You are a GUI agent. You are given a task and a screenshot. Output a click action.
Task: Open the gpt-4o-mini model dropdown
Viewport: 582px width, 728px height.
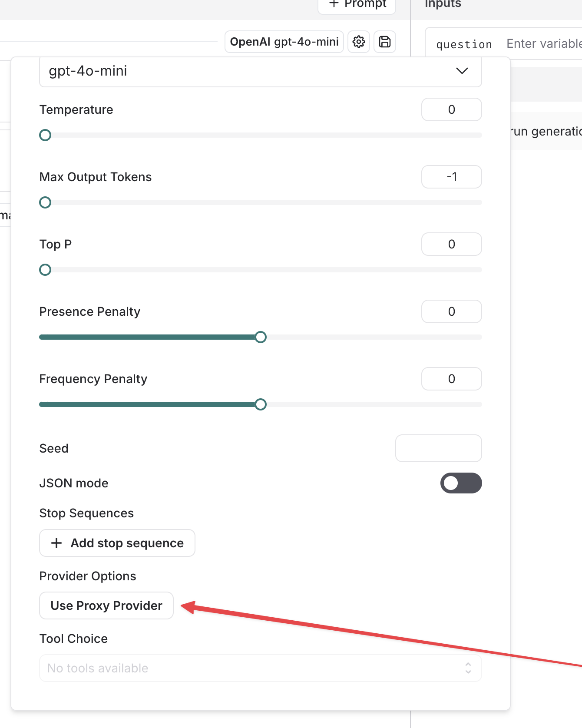click(x=261, y=72)
